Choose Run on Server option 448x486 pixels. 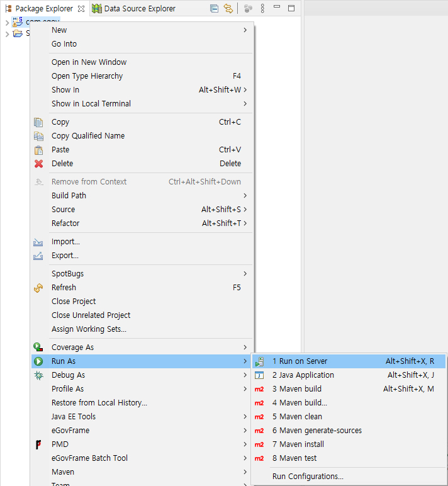[x=300, y=361]
